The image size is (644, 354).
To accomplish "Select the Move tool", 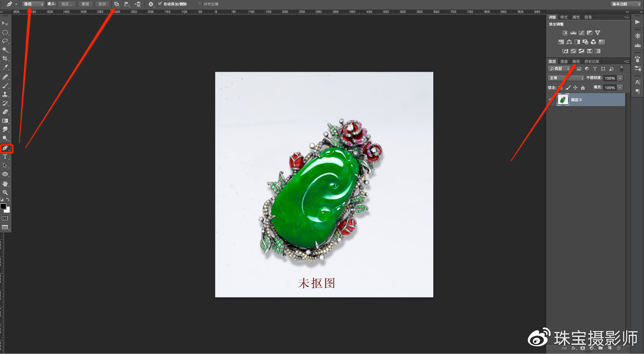I will [6, 22].
